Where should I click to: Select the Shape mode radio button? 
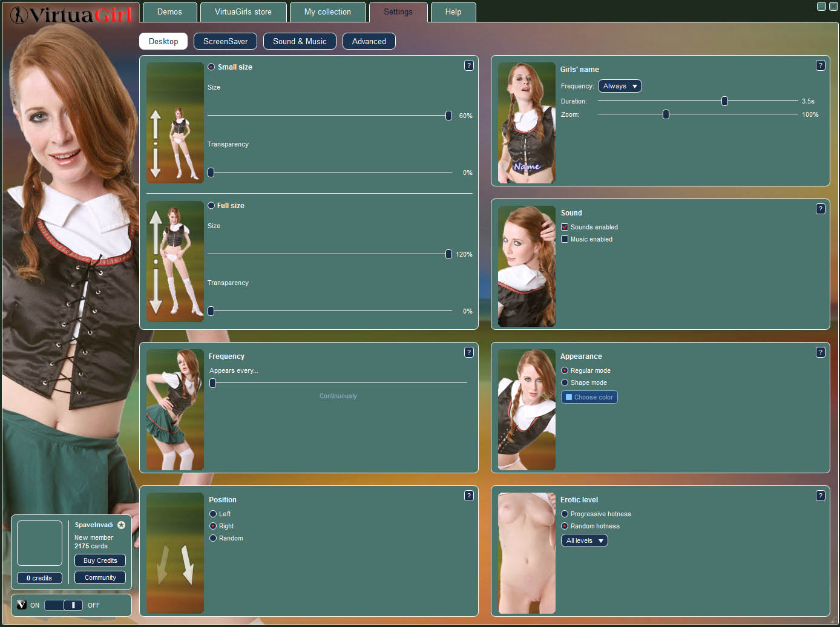pos(565,382)
